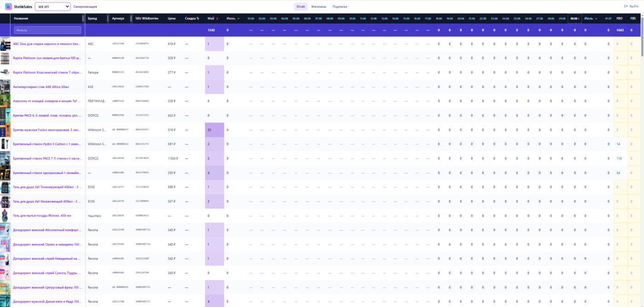This screenshot has height=307, width=644.
Task: Open Бритвенный станок Hydro 5 Carbon link
Action: point(47,144)
